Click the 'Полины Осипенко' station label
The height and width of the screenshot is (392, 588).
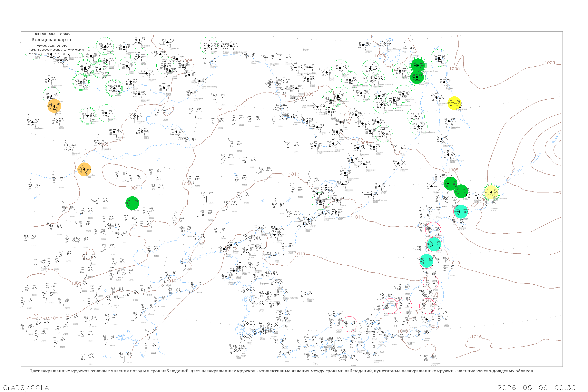(385, 84)
